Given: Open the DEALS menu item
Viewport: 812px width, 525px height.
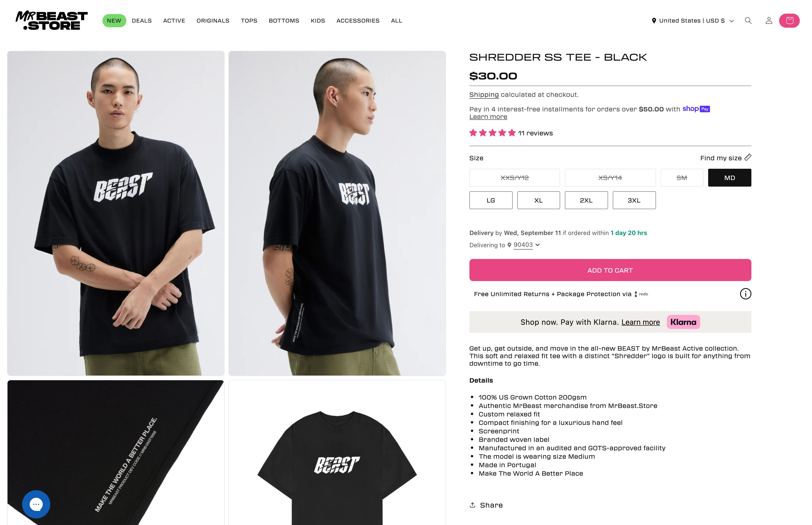Looking at the screenshot, I should click(x=142, y=21).
